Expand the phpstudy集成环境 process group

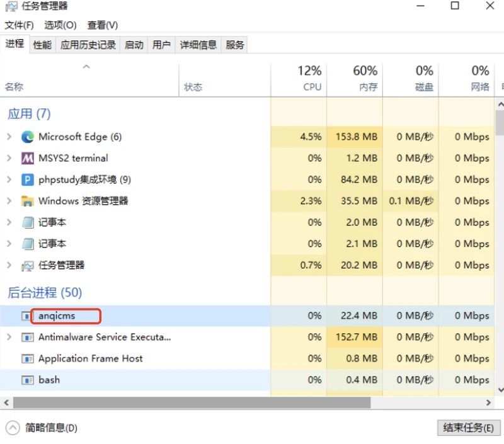click(x=9, y=179)
